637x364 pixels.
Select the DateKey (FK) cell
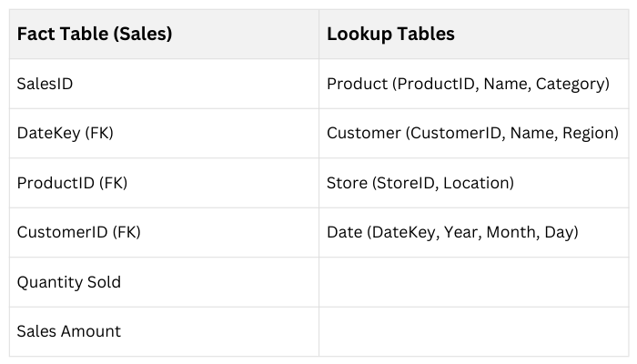pyautogui.click(x=65, y=134)
